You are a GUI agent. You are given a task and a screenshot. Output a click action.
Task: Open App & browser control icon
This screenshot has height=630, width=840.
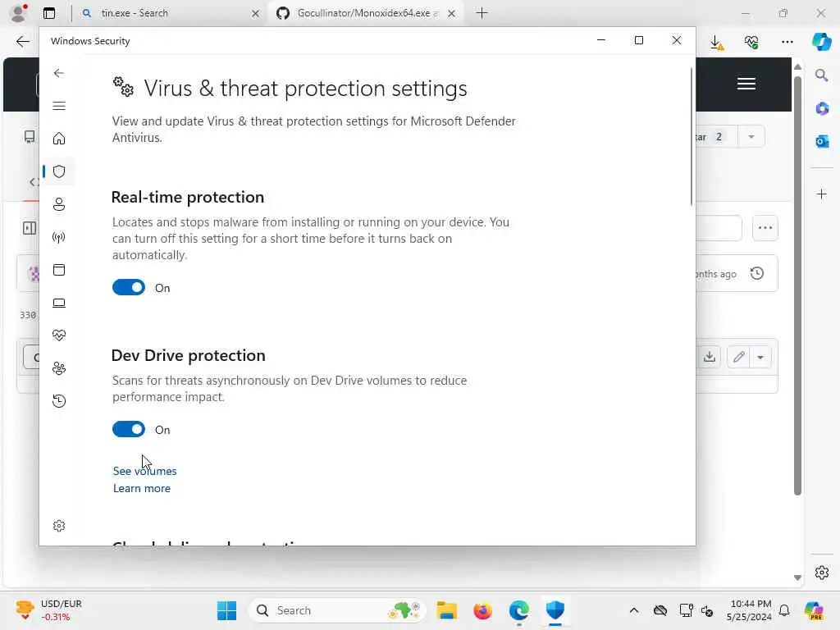pyautogui.click(x=59, y=269)
